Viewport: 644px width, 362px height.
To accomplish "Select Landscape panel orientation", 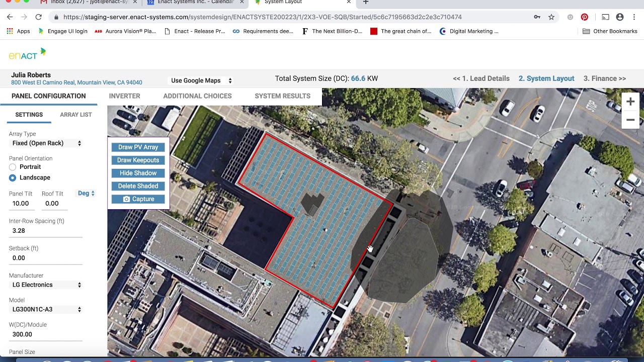I will pyautogui.click(x=13, y=177).
